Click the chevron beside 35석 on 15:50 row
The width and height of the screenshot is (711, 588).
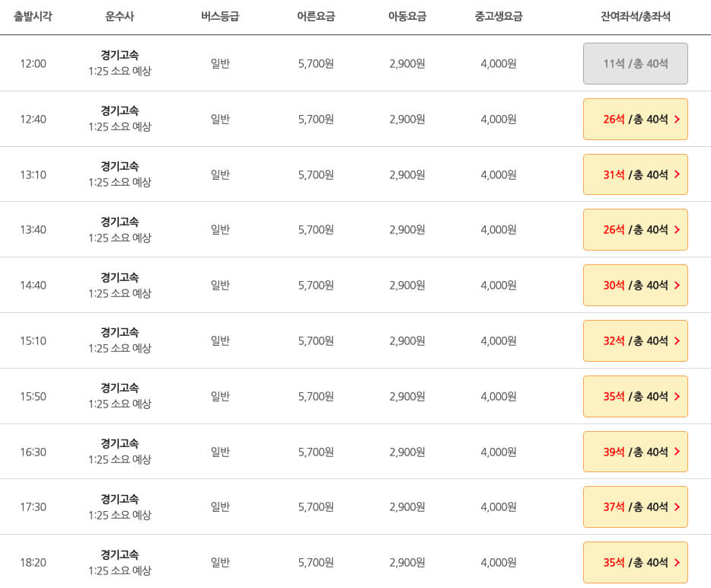pos(678,396)
